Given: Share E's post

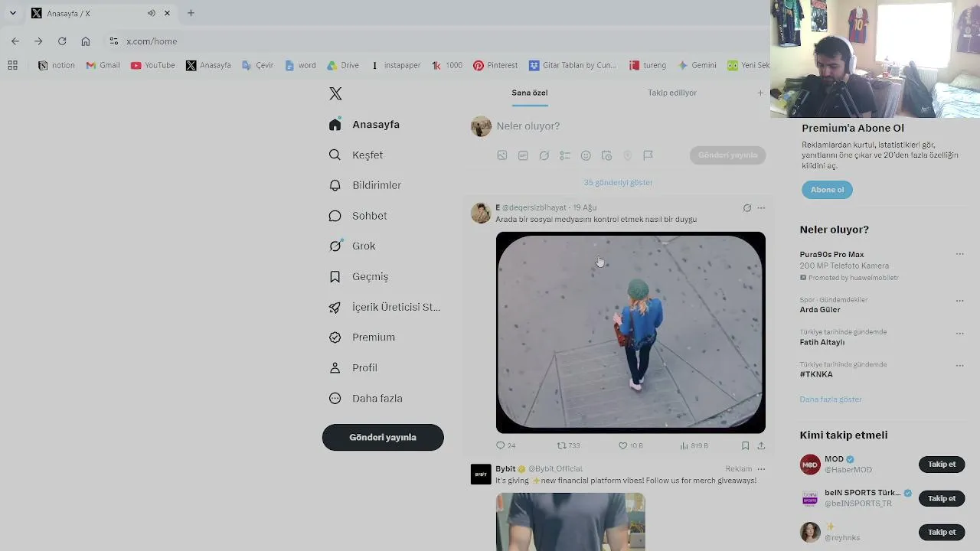Looking at the screenshot, I should point(761,445).
